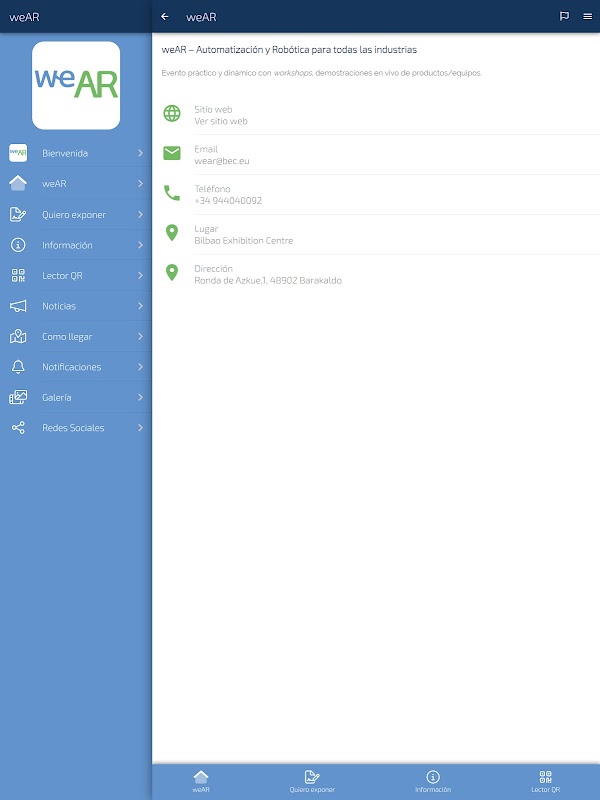Viewport: 600px width, 800px height.
Task: Open the flag icon in top bar
Action: (x=564, y=16)
